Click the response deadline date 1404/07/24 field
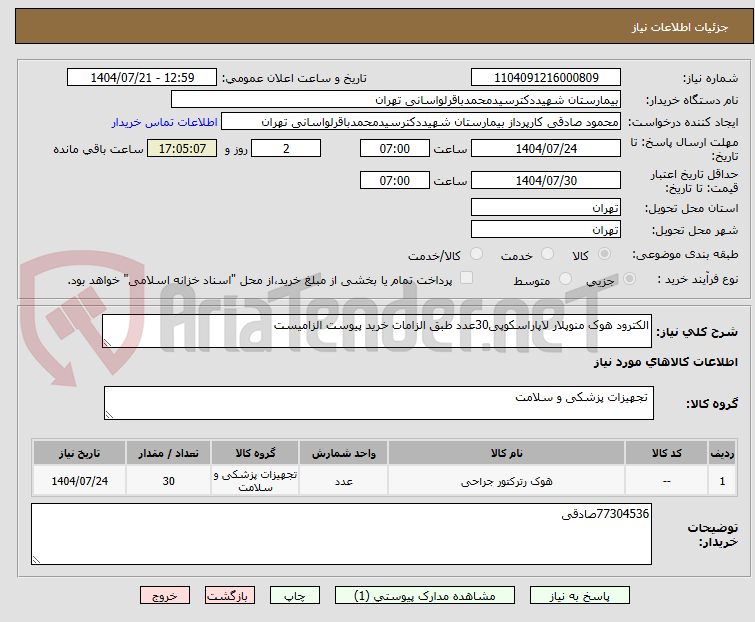The height and width of the screenshot is (622, 755). coord(546,148)
